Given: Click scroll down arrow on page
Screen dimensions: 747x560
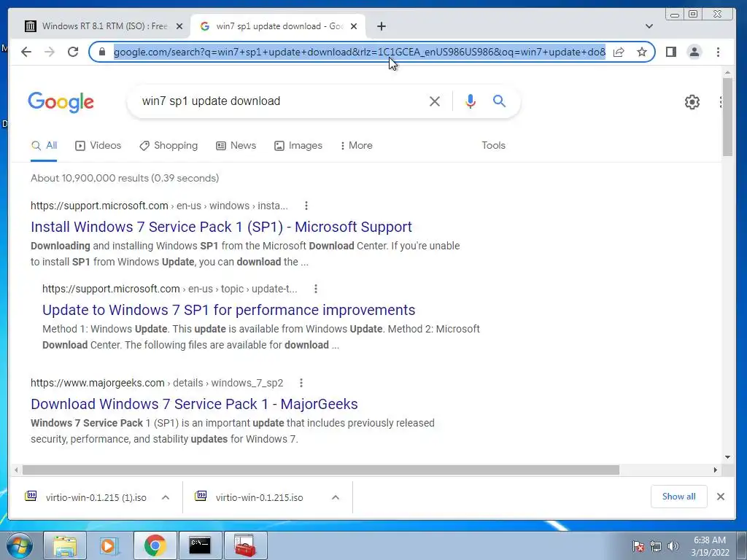Looking at the screenshot, I should (727, 457).
